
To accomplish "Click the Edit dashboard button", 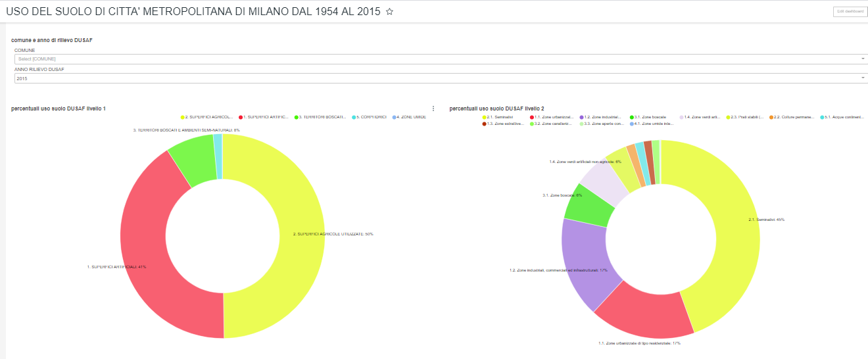I will [x=848, y=12].
